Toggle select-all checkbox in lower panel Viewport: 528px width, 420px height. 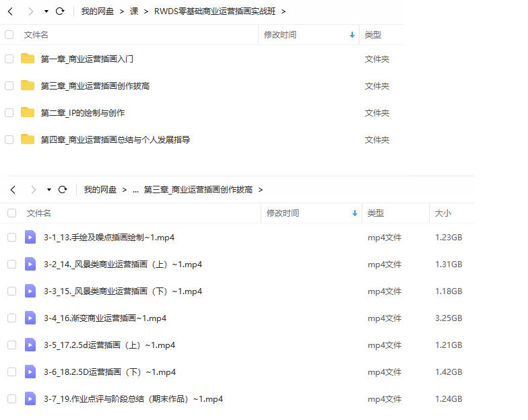tap(12, 213)
